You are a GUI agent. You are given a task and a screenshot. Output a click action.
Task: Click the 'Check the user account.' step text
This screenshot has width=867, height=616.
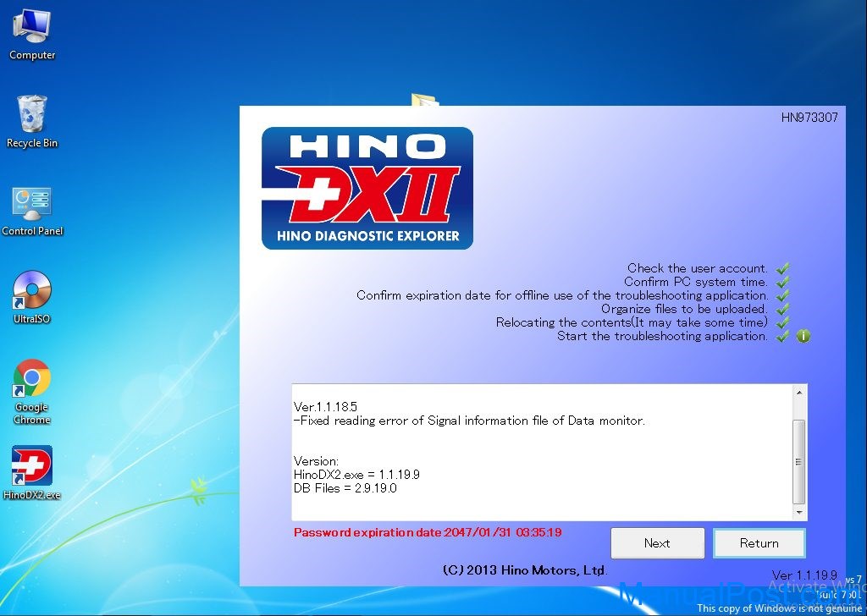click(x=698, y=268)
